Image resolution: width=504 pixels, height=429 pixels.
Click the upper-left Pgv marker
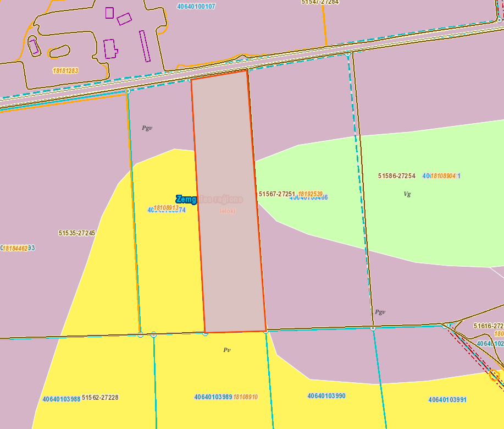[147, 128]
